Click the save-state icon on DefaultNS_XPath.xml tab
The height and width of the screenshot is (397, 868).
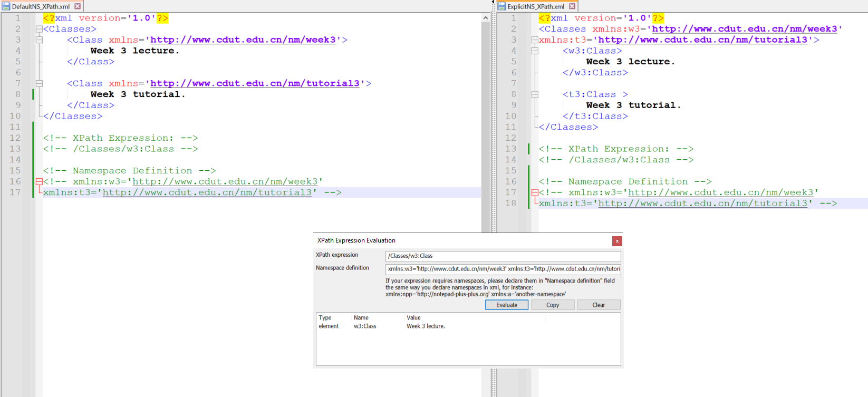(x=6, y=6)
